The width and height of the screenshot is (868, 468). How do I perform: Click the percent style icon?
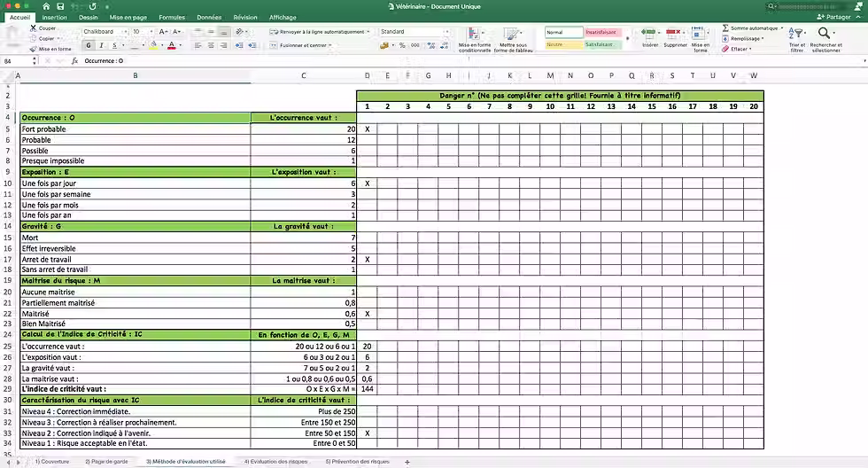click(402, 45)
